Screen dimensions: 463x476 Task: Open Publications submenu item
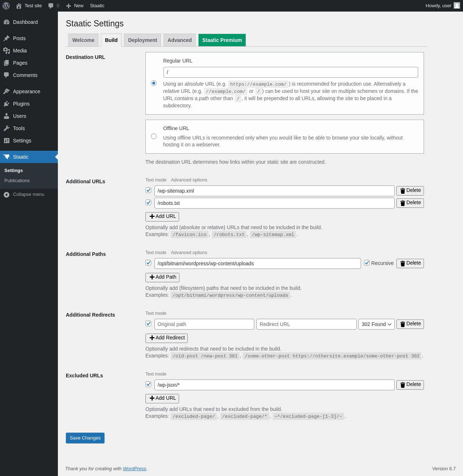[x=17, y=181]
